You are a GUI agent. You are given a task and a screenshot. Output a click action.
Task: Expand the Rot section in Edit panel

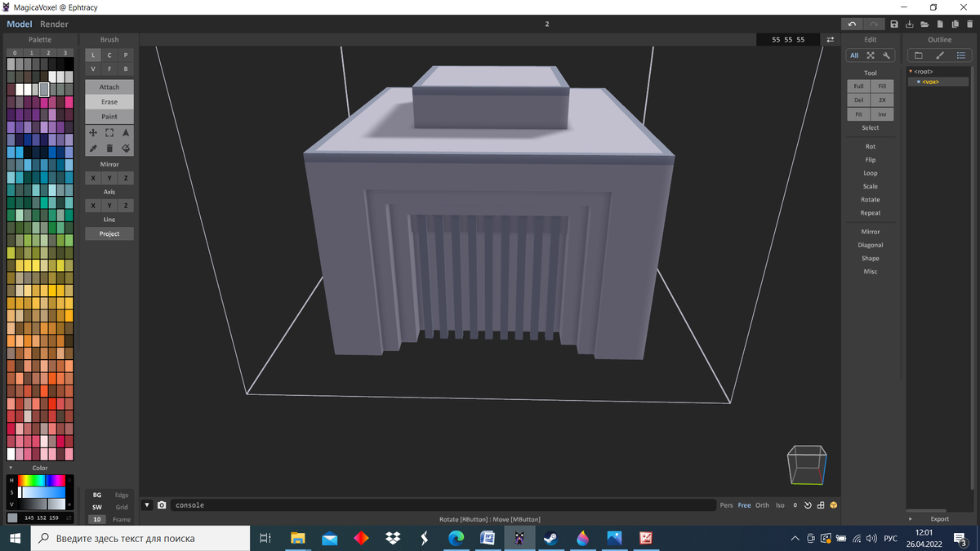871,146
